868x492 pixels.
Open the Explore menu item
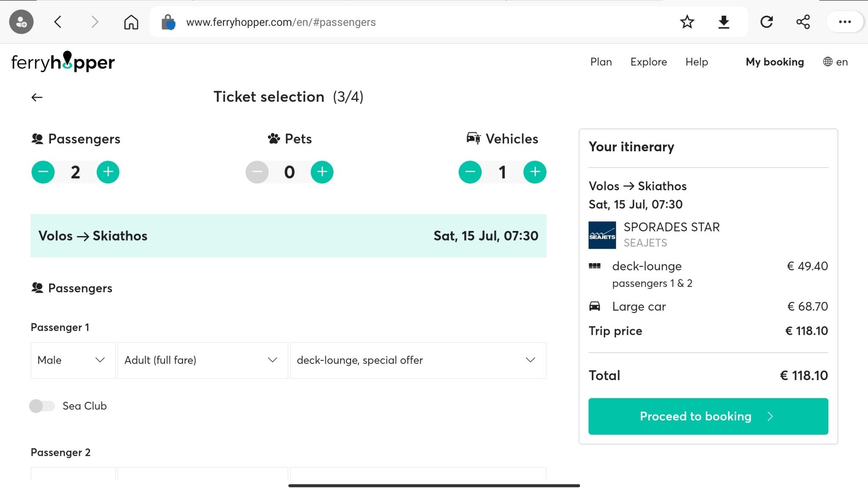pos(648,62)
